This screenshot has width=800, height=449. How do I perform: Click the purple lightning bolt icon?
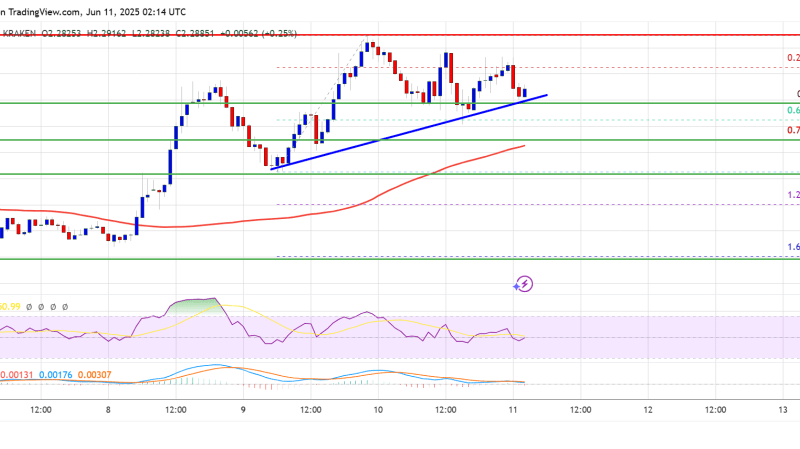[x=523, y=284]
